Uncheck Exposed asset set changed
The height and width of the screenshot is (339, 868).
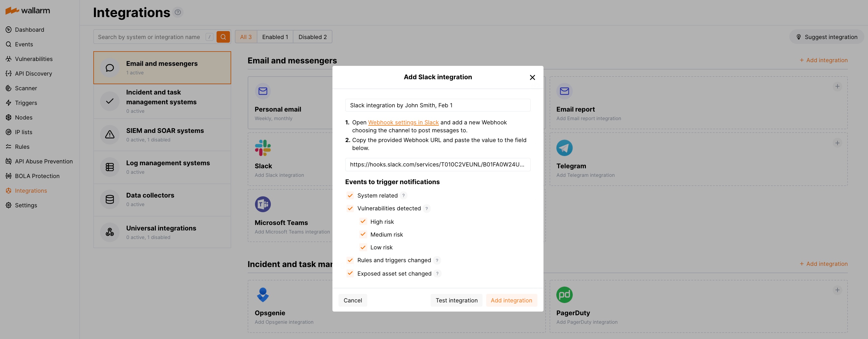[350, 273]
